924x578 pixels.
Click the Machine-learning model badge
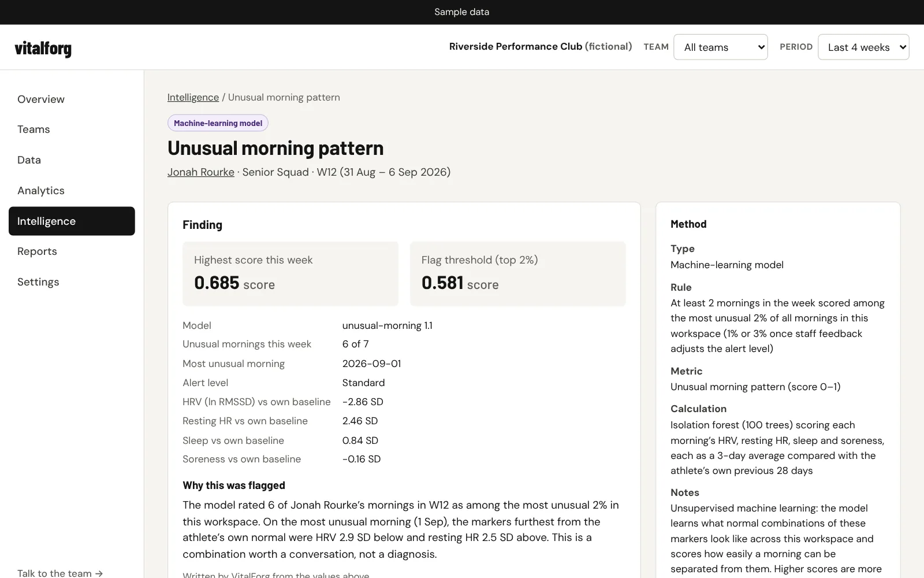pos(218,123)
